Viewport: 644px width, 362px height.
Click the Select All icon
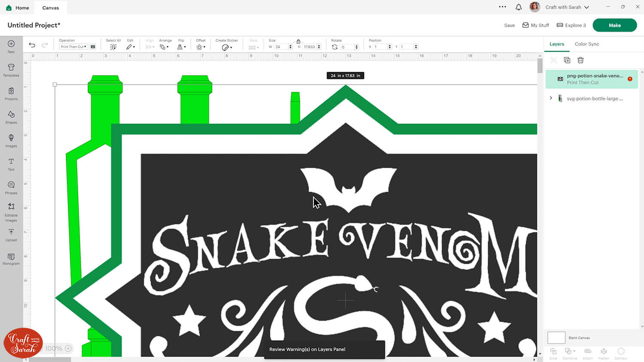[113, 47]
